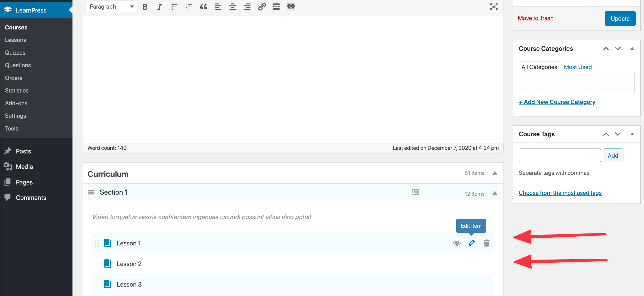Select the Lesson 3 row title
The height and width of the screenshot is (296, 644).
point(129,284)
